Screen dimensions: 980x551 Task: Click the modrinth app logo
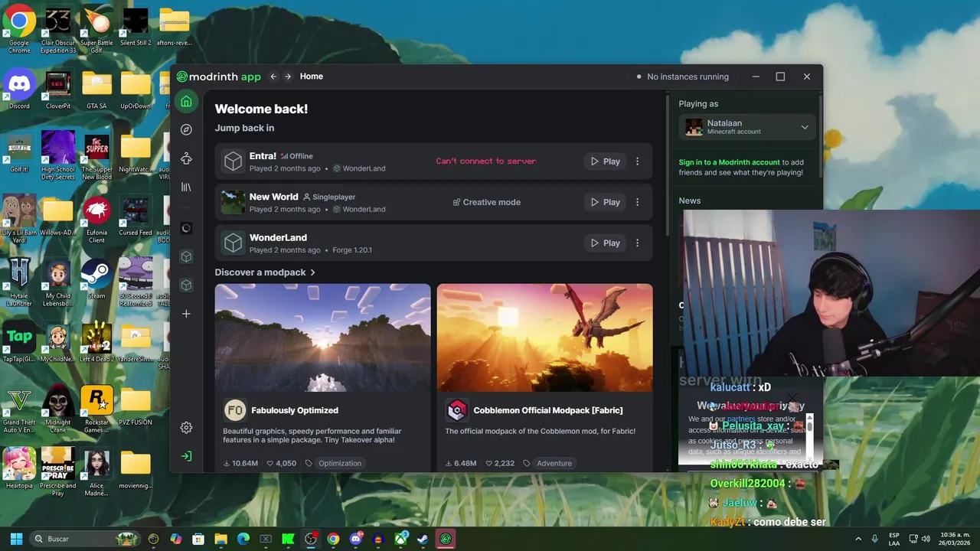coord(219,77)
